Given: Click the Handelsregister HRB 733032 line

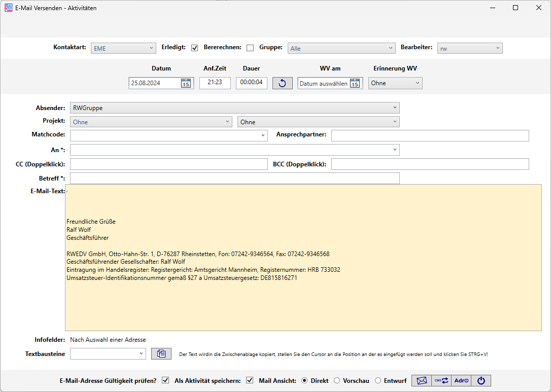Looking at the screenshot, I should (x=203, y=270).
